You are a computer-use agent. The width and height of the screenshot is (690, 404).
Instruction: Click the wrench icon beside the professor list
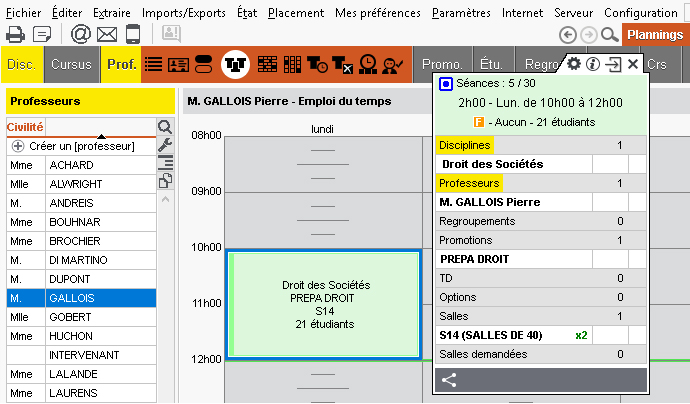pyautogui.click(x=165, y=144)
